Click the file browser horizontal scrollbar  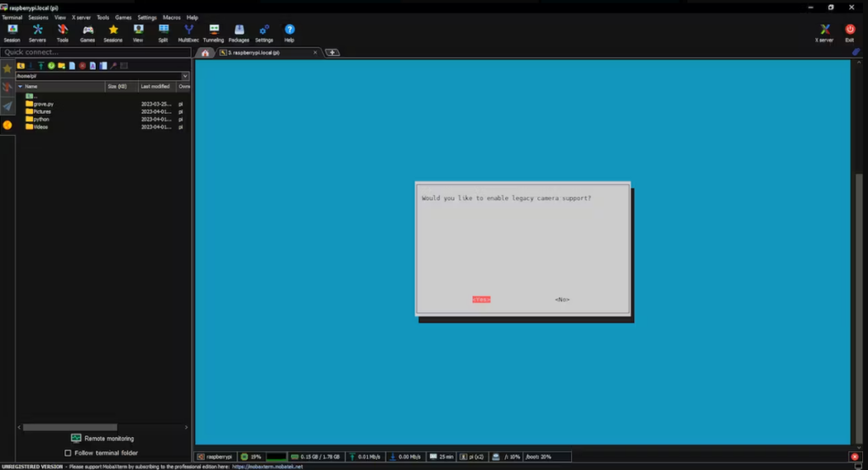(x=70, y=427)
